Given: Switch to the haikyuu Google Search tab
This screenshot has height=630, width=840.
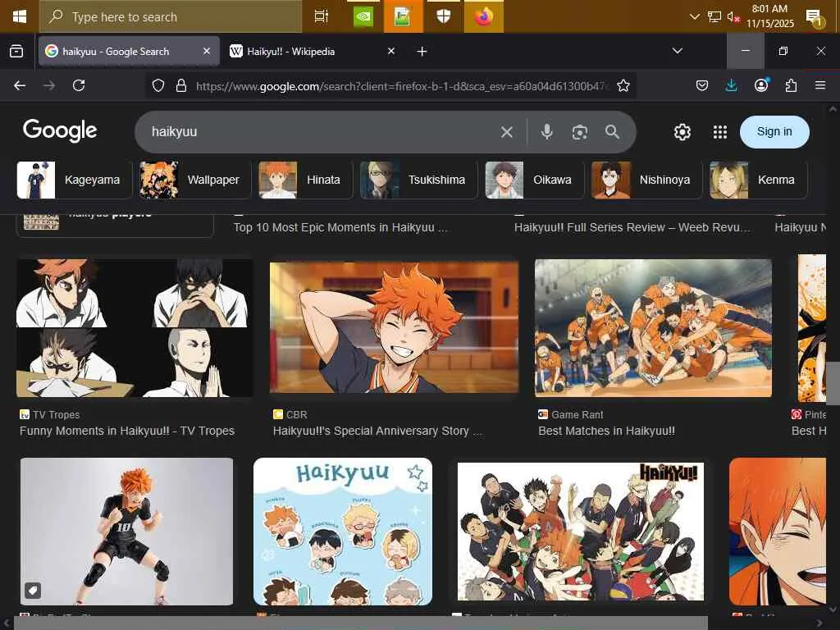Looking at the screenshot, I should pyautogui.click(x=129, y=52).
